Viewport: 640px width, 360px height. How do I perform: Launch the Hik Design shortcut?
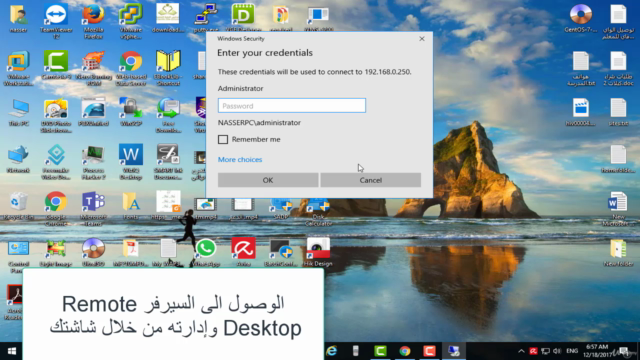[318, 253]
